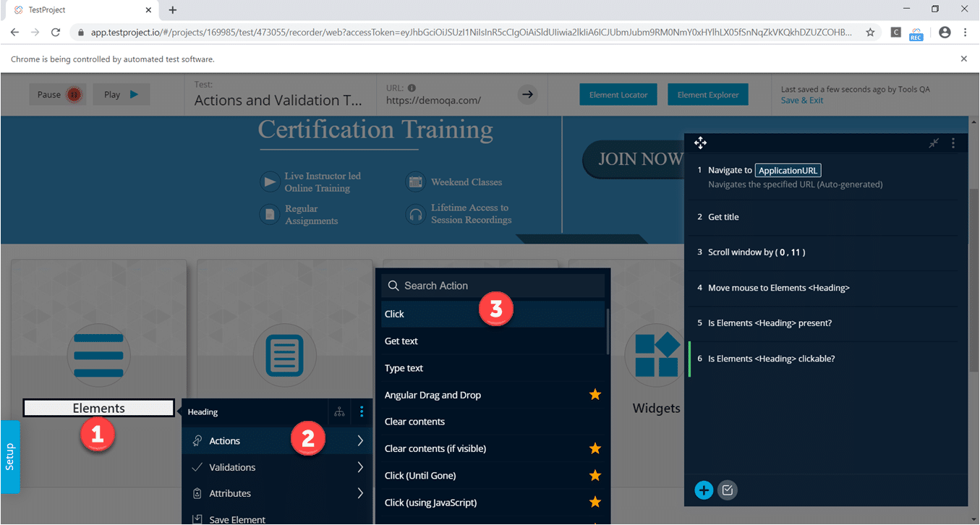Pause the test recording
Viewport: 980px width, 525px height.
pos(58,95)
